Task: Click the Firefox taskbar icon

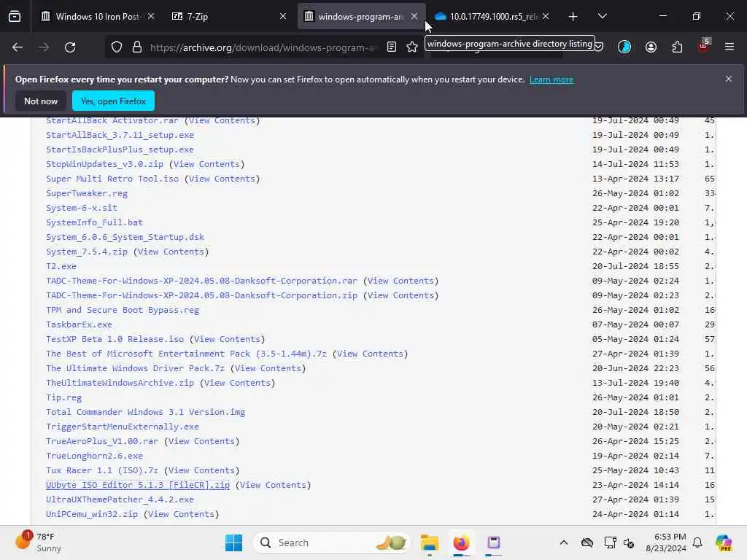Action: pyautogui.click(x=461, y=542)
